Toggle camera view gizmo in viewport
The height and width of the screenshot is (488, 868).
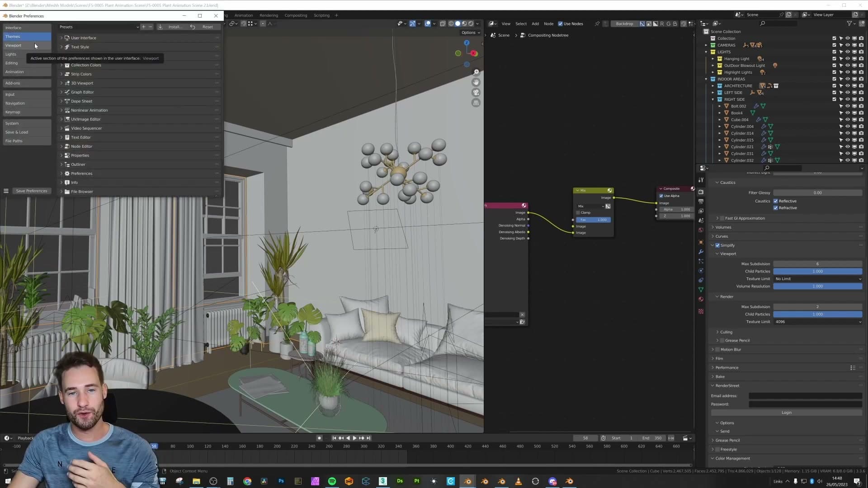click(476, 93)
